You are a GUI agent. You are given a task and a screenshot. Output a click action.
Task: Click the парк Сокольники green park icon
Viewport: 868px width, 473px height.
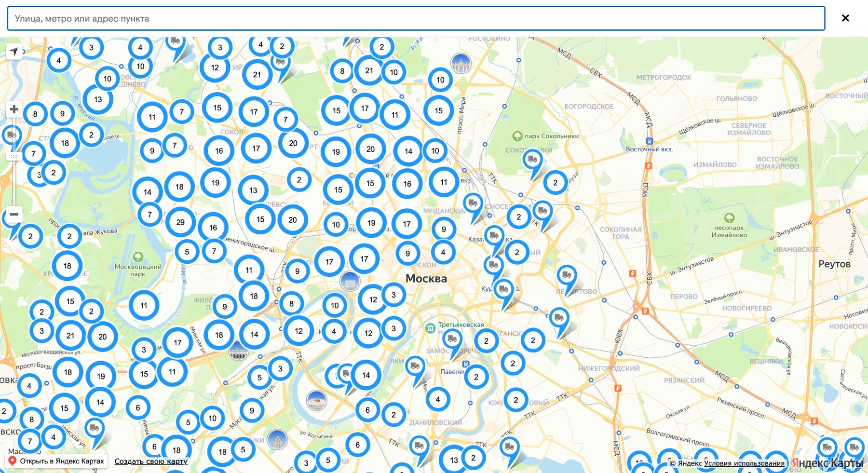[517, 136]
